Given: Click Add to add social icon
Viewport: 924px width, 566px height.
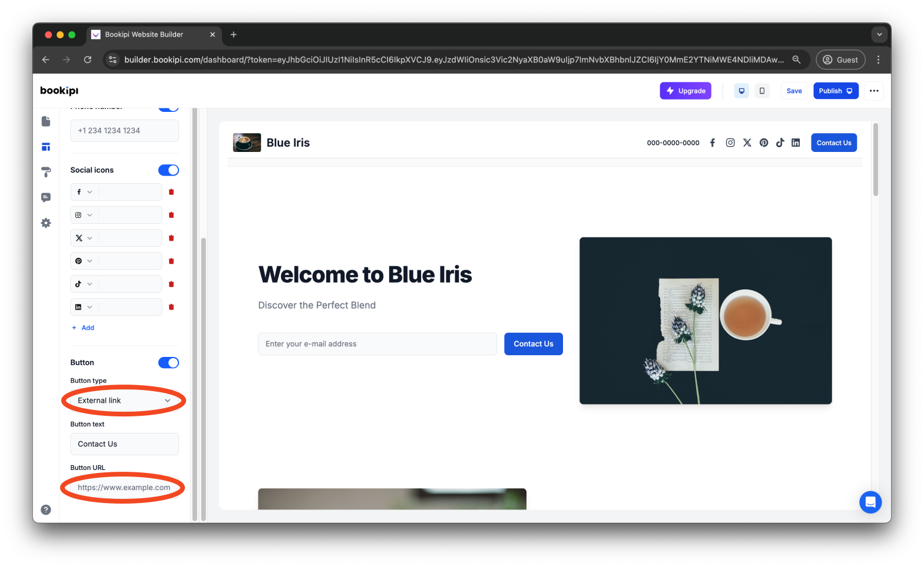Looking at the screenshot, I should (83, 327).
